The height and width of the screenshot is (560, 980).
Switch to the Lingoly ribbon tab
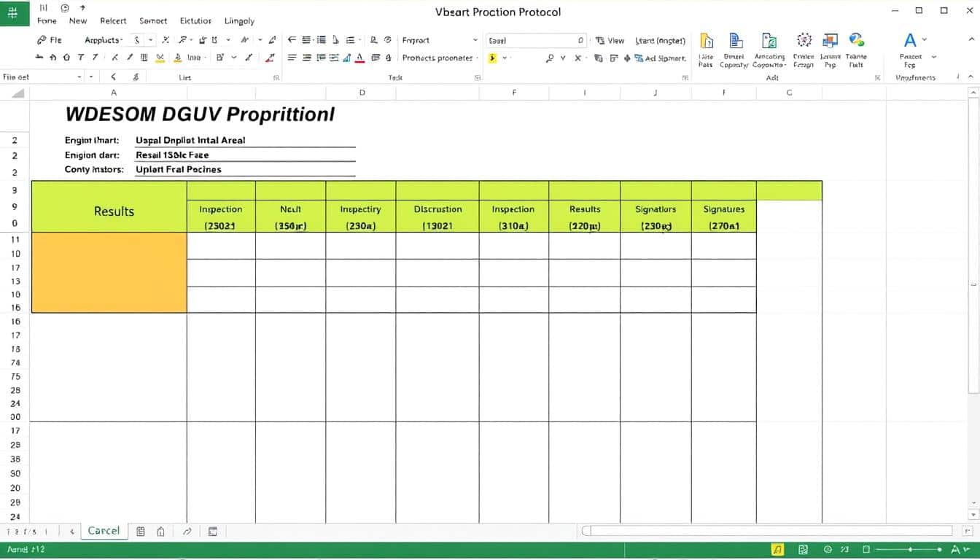pyautogui.click(x=239, y=21)
